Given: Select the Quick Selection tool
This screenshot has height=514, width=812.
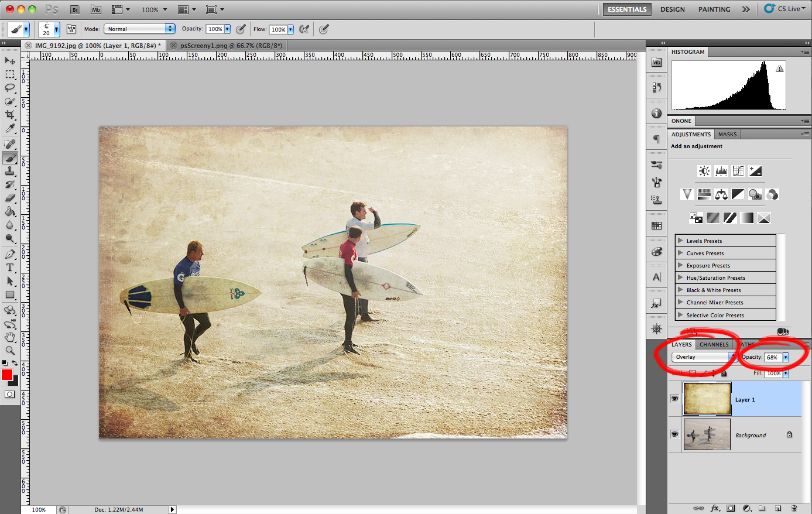Looking at the screenshot, I should (x=10, y=101).
